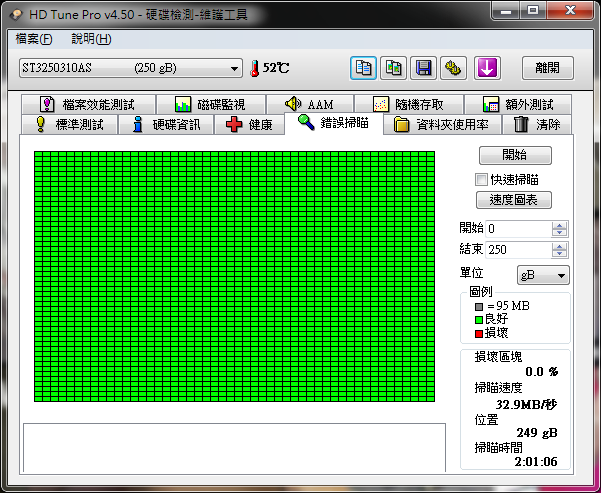Click the 32.9MB/秒 scan speed value

(526, 404)
